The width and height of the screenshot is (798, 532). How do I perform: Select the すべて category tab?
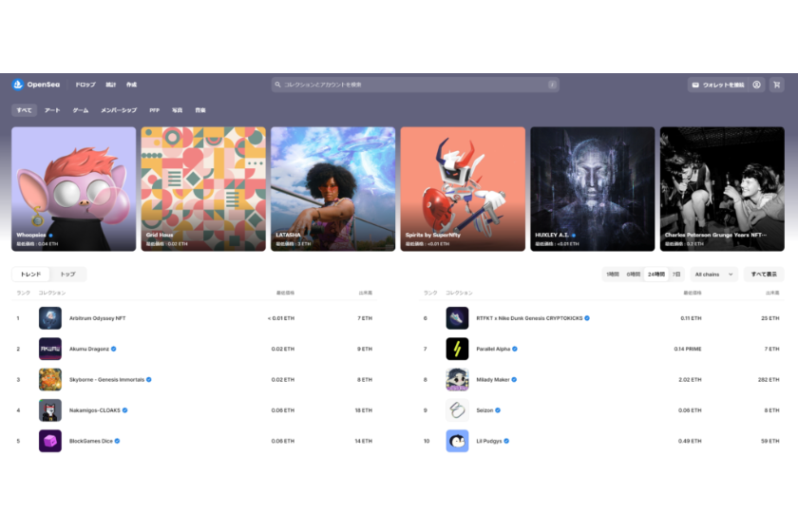[x=24, y=110]
